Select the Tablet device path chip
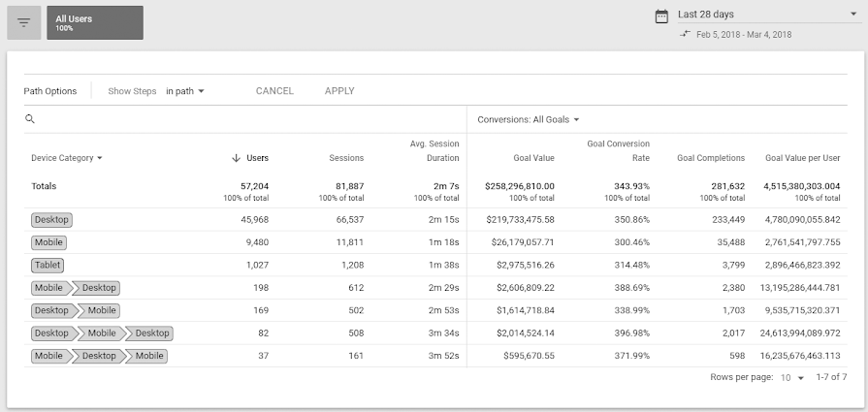868x412 pixels. point(48,265)
